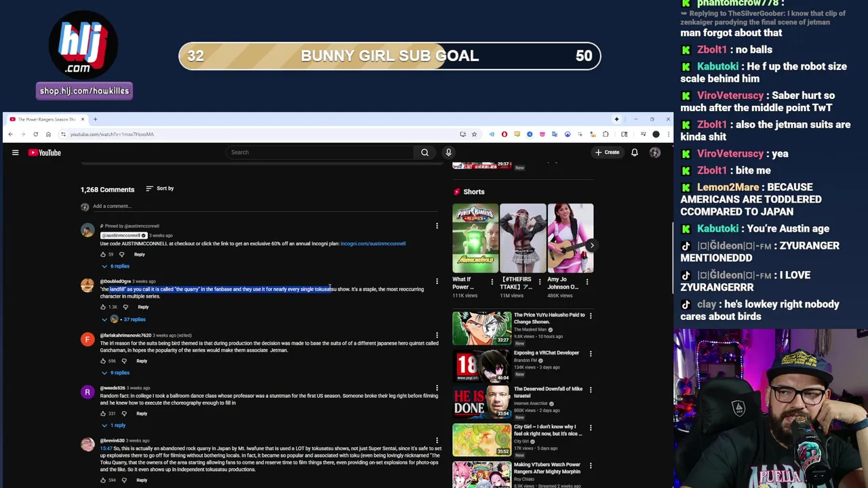Viewport: 868px width, 488px height.
Task: Bookmark this page with the star
Action: (474, 134)
